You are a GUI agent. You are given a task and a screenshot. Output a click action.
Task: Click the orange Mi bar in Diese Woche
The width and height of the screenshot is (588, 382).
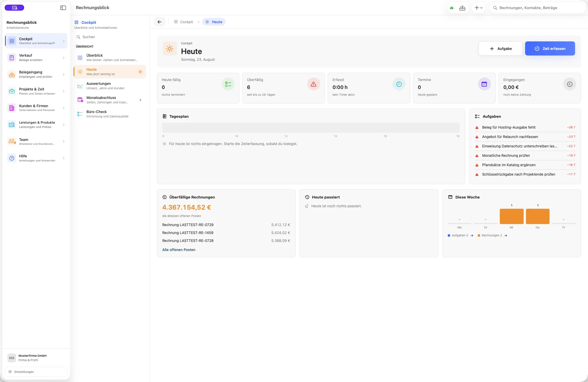coord(512,216)
